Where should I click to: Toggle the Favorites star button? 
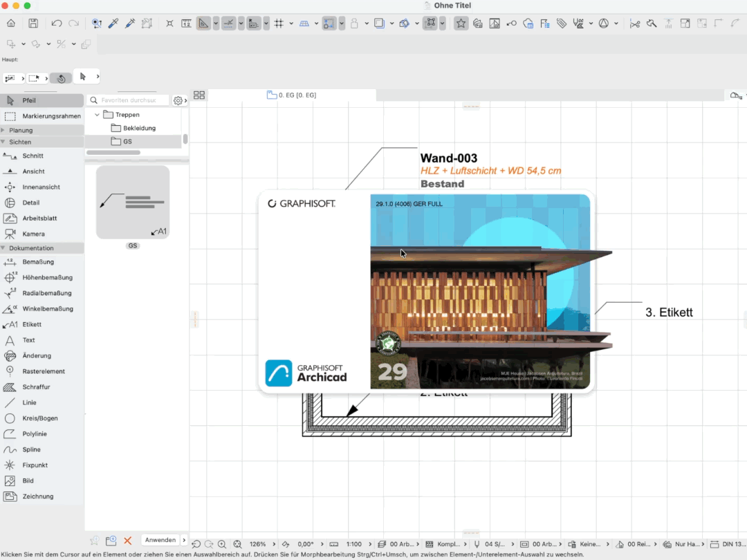(x=461, y=24)
